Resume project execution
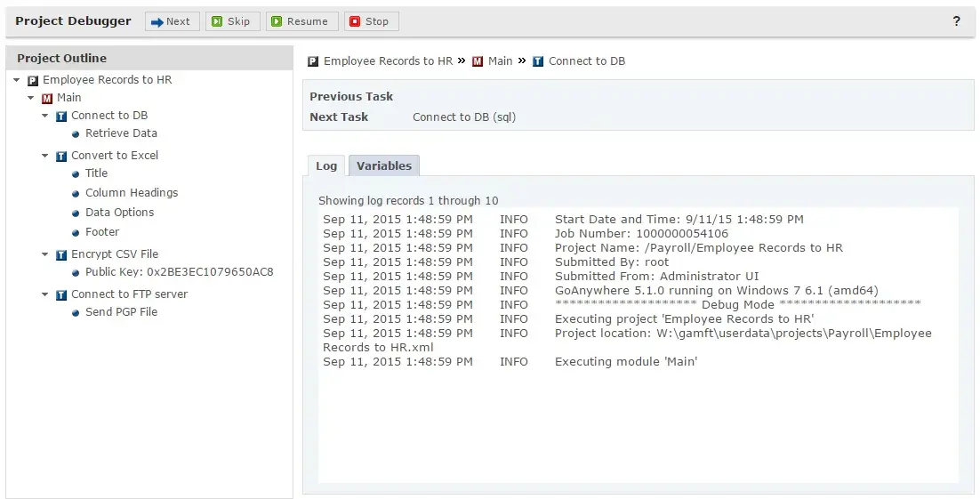The height and width of the screenshot is (499, 980). 301,21
